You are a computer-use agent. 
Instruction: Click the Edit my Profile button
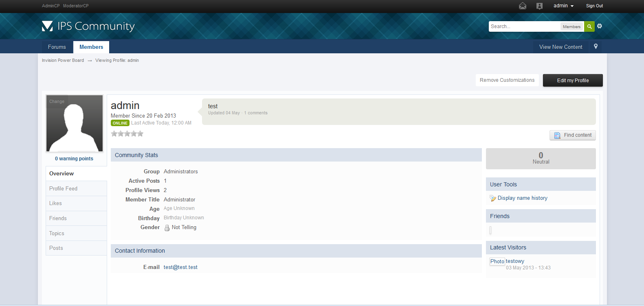[573, 81]
